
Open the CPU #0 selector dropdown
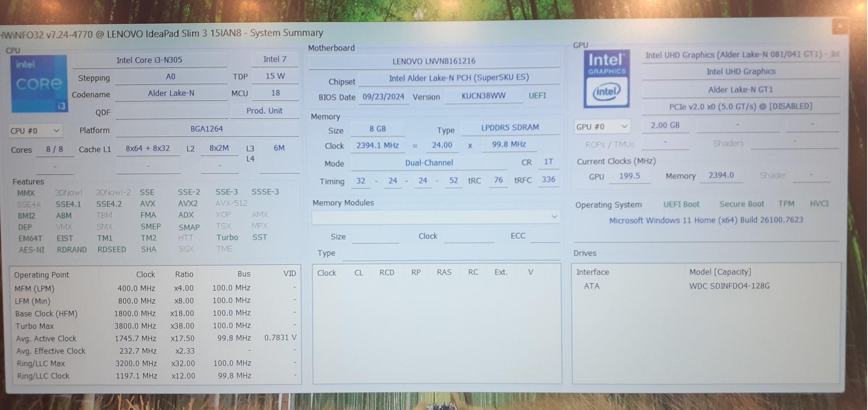(x=36, y=131)
